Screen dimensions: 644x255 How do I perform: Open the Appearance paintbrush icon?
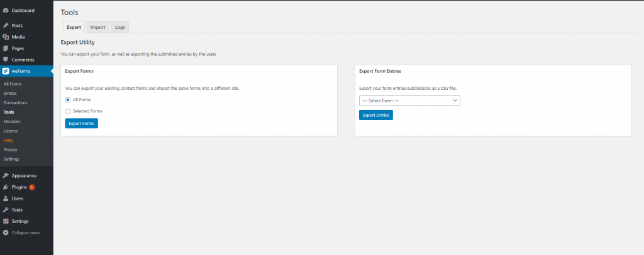tap(6, 175)
